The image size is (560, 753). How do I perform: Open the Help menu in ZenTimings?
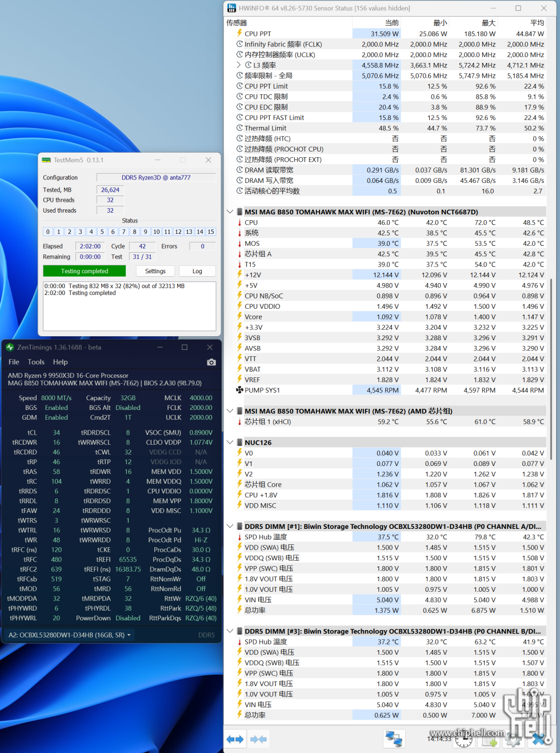pyautogui.click(x=60, y=362)
